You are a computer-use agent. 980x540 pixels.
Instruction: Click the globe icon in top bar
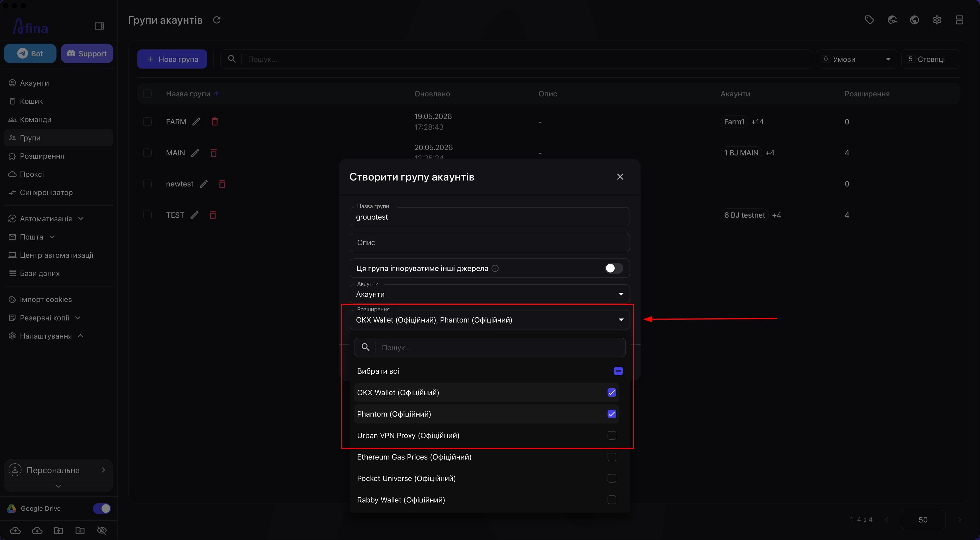click(x=915, y=20)
